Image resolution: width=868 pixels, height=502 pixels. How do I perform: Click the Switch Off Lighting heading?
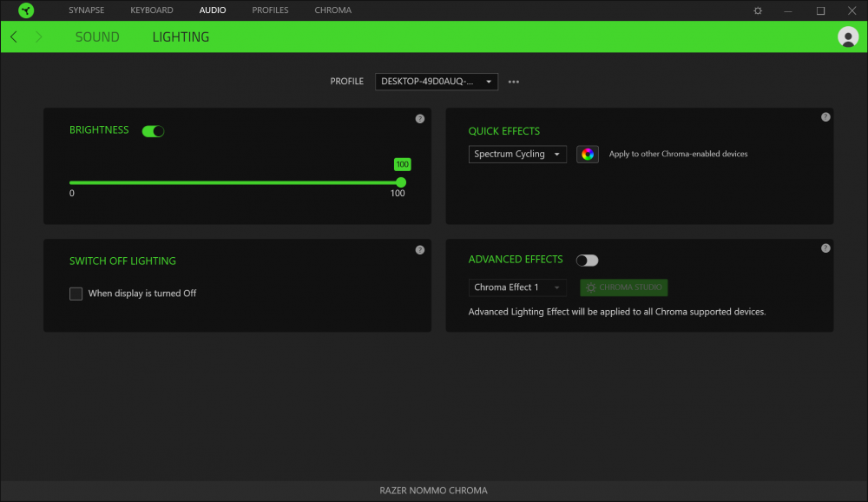click(122, 261)
